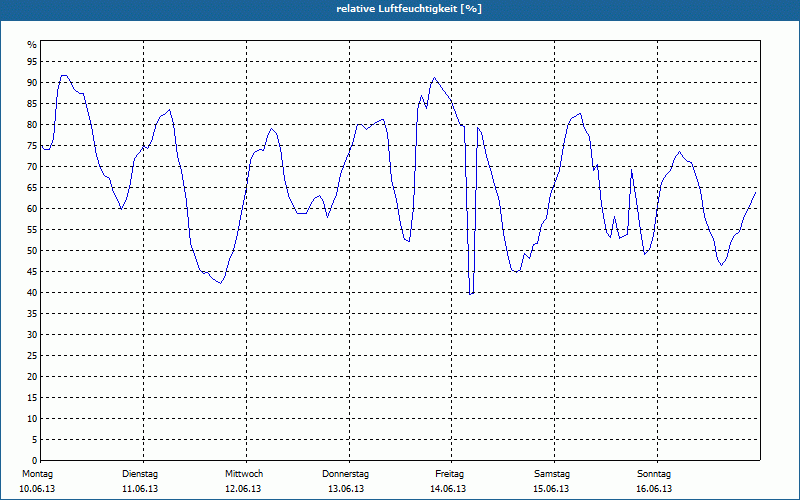The width and height of the screenshot is (800, 500).
Task: Select the y-axis value '25'
Action: pyautogui.click(x=32, y=356)
